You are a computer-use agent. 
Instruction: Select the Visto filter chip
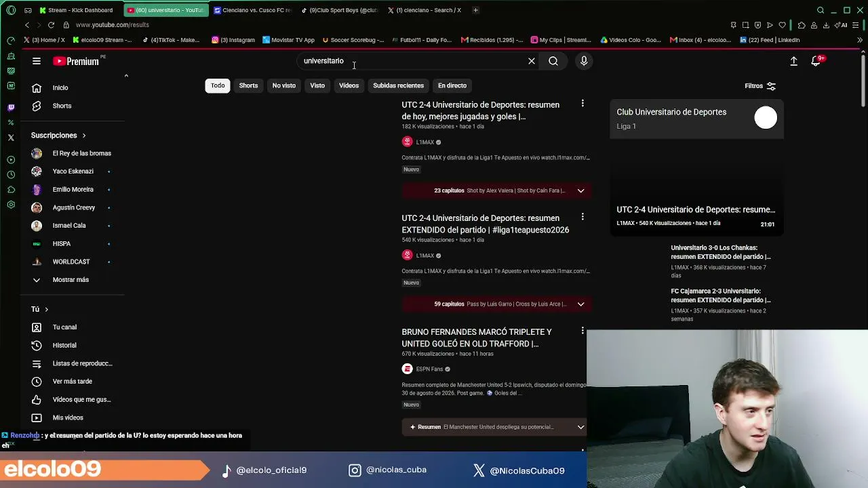(x=317, y=85)
